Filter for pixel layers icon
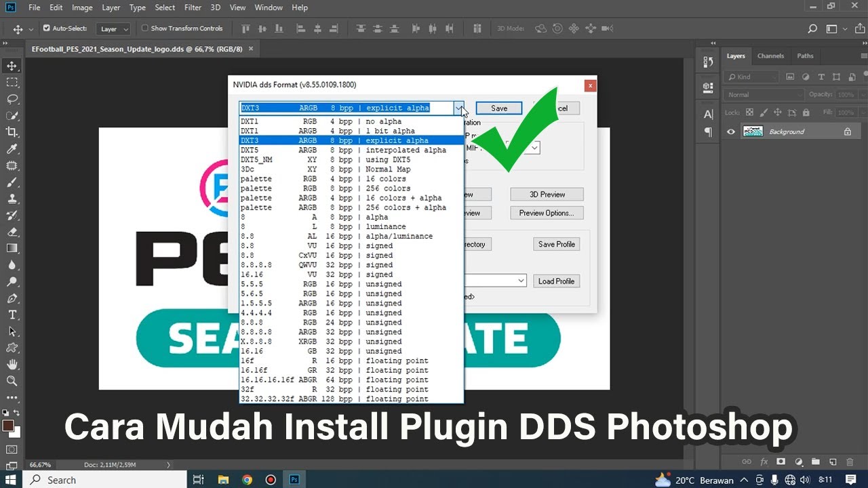This screenshot has width=868, height=488. pyautogui.click(x=791, y=77)
